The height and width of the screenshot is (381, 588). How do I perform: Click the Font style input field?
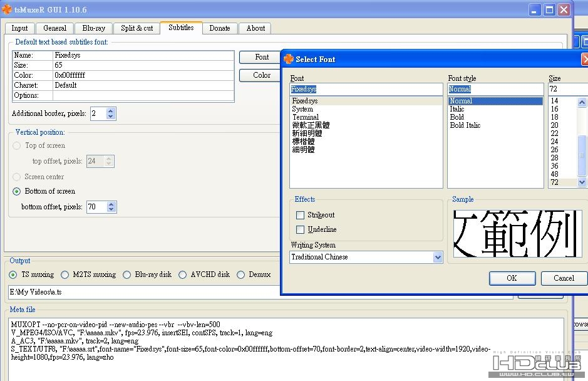pos(495,90)
